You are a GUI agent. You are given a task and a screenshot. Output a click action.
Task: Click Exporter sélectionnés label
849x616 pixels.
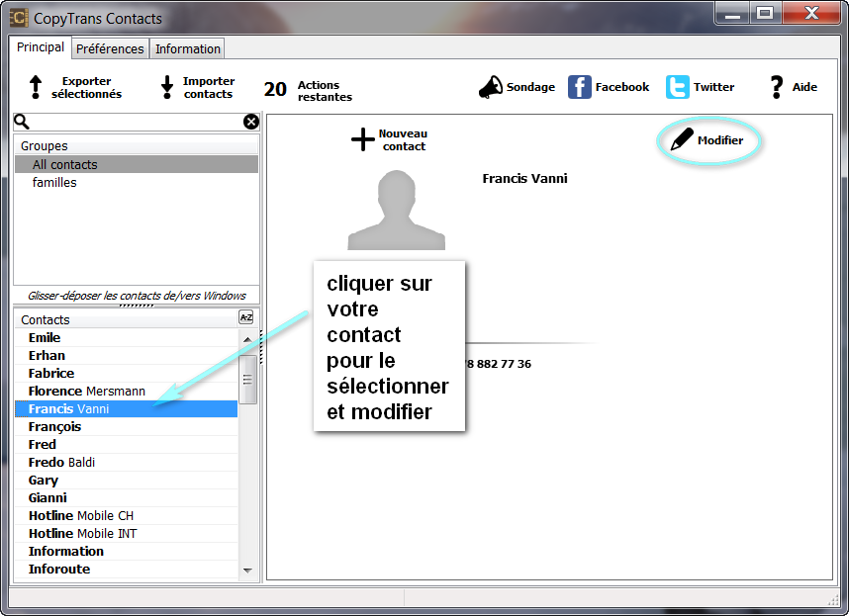coord(87,87)
